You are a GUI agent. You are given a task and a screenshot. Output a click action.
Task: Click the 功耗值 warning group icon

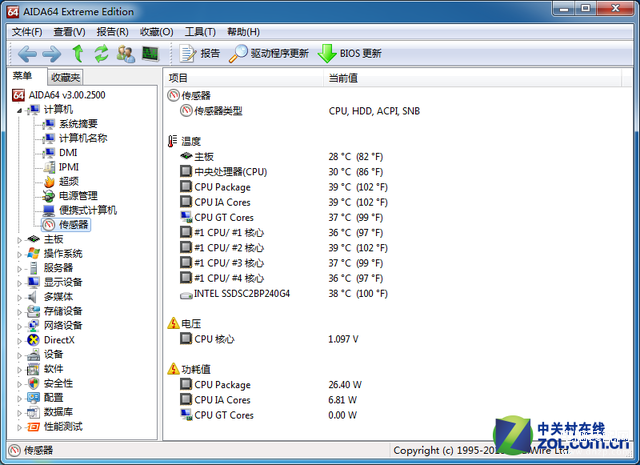(173, 369)
